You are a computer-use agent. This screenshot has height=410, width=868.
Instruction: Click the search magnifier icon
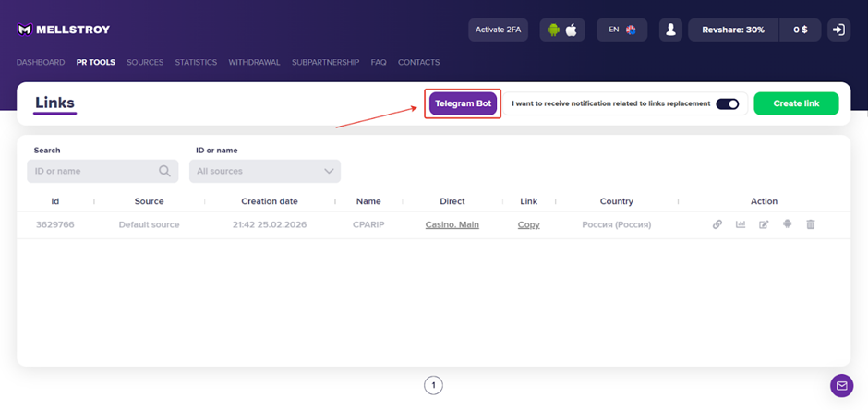164,171
